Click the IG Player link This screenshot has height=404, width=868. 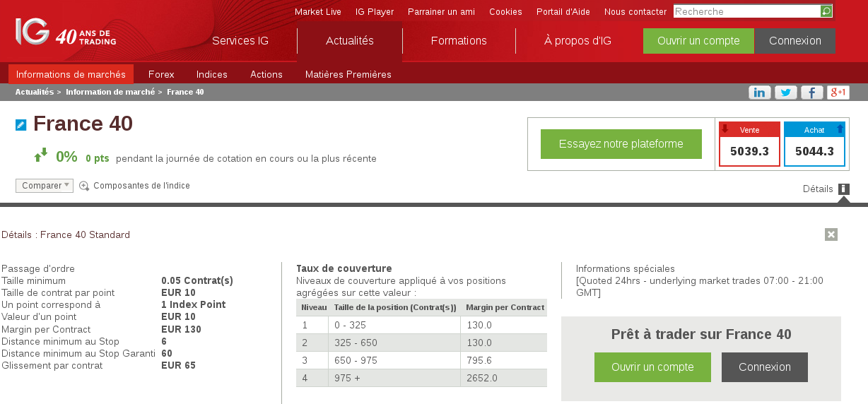[375, 12]
